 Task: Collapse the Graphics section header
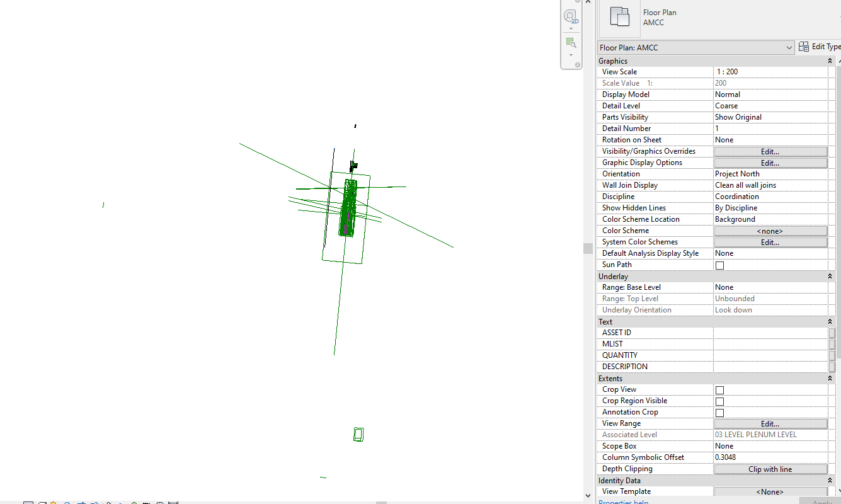coord(830,60)
